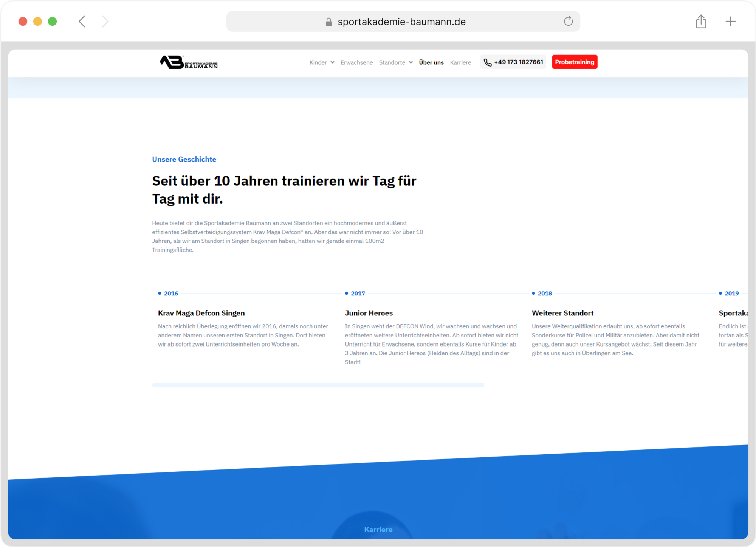756x547 pixels.
Task: Go to Karriere in navigation bar
Action: point(460,62)
